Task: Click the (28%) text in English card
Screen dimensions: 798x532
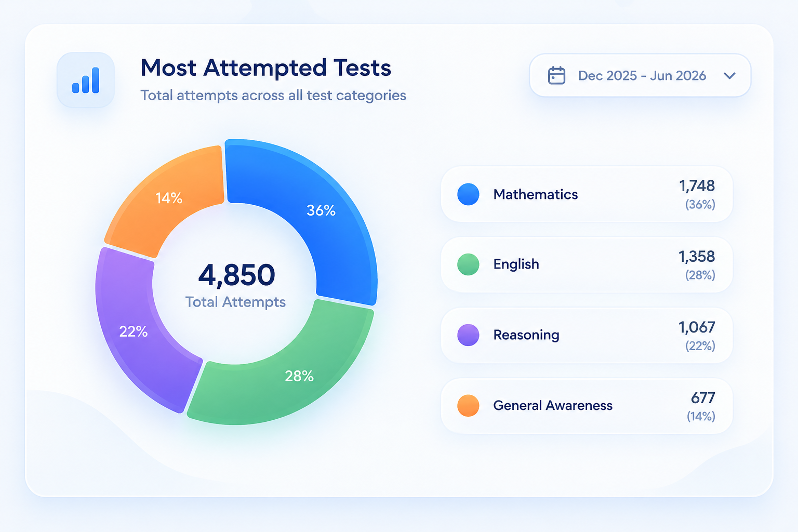Action: click(x=700, y=275)
